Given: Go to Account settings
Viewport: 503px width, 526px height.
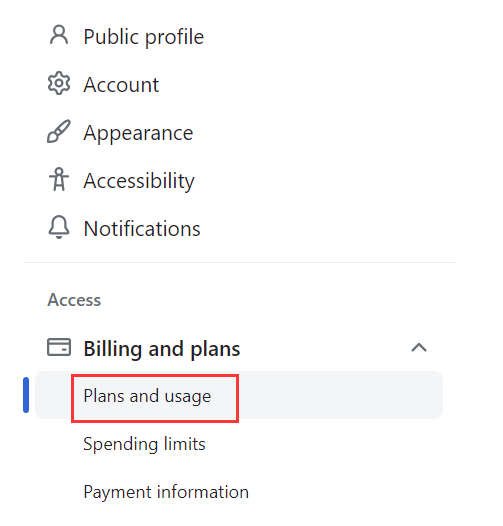Looking at the screenshot, I should coord(121,85).
